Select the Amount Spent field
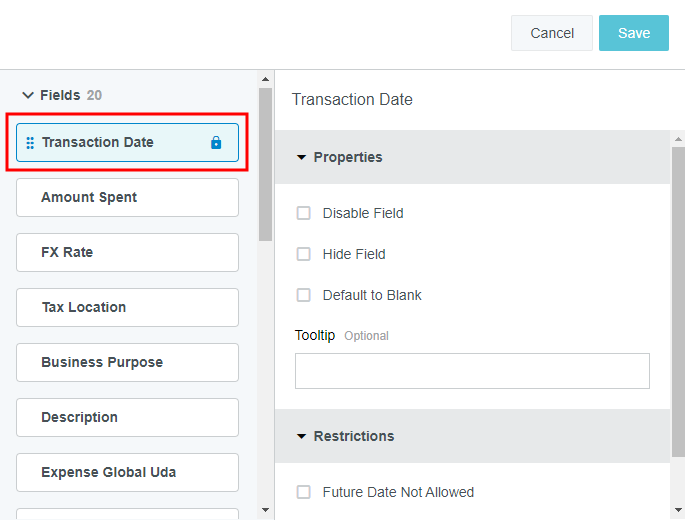 point(128,198)
